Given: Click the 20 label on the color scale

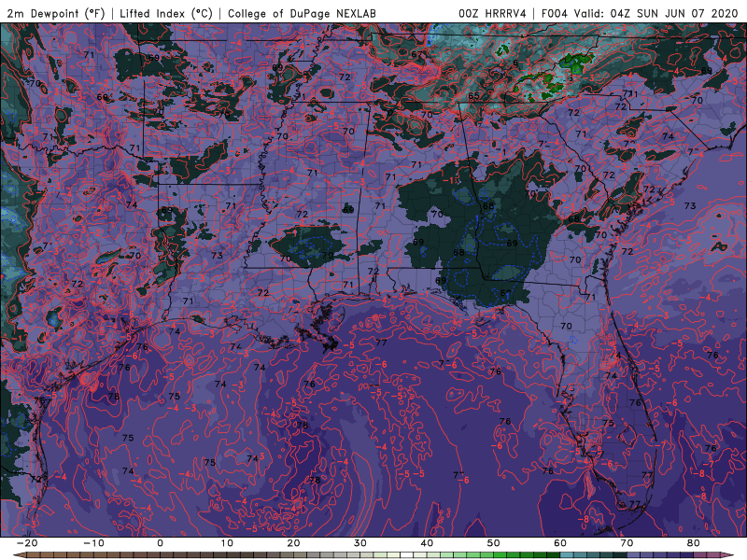Looking at the screenshot, I should click(293, 543).
